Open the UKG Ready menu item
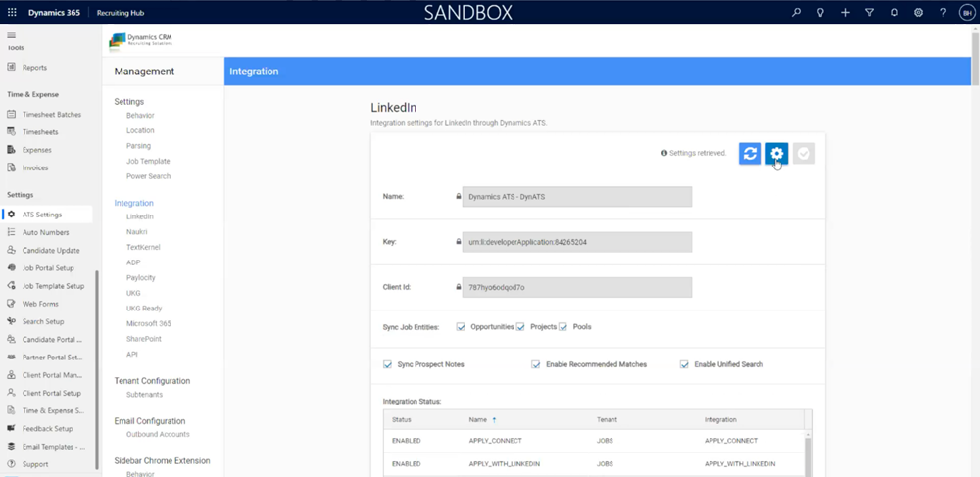Image resolution: width=980 pixels, height=477 pixels. point(144,309)
